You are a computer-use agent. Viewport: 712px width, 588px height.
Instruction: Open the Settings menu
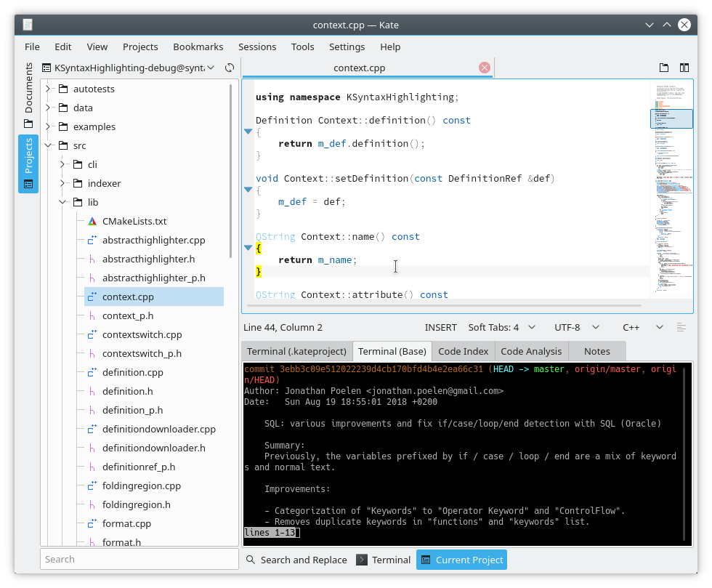[347, 47]
